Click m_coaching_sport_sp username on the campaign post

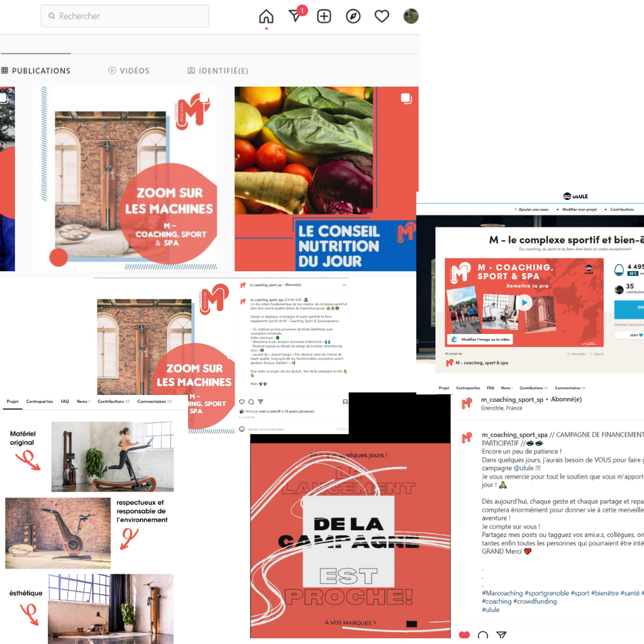[x=512, y=399]
